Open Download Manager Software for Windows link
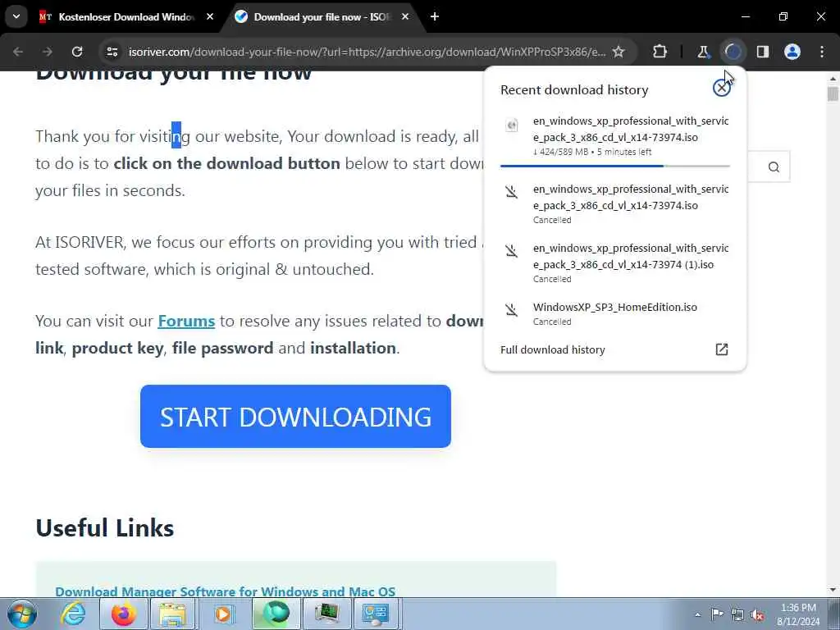Image resolution: width=840 pixels, height=630 pixels. pos(225,591)
